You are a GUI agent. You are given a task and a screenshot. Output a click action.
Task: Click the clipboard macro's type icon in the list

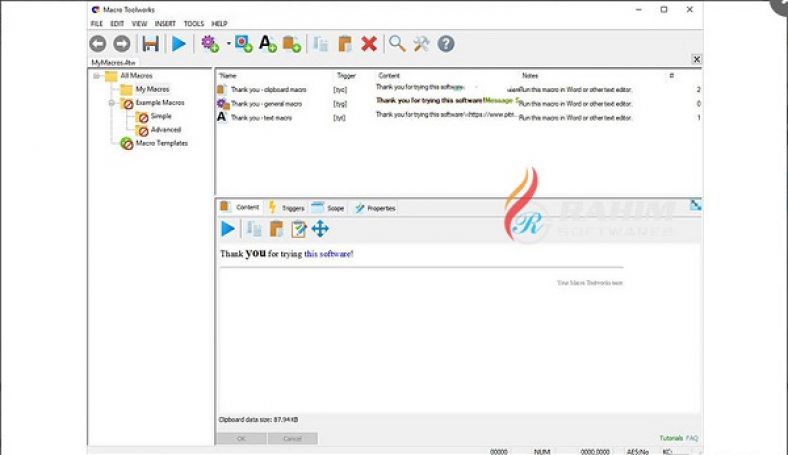(x=222, y=89)
